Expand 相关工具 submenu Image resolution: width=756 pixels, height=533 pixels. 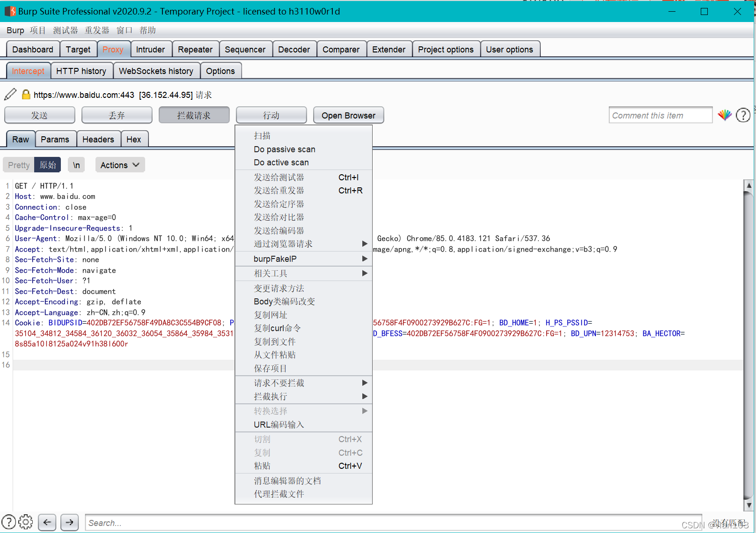(303, 274)
